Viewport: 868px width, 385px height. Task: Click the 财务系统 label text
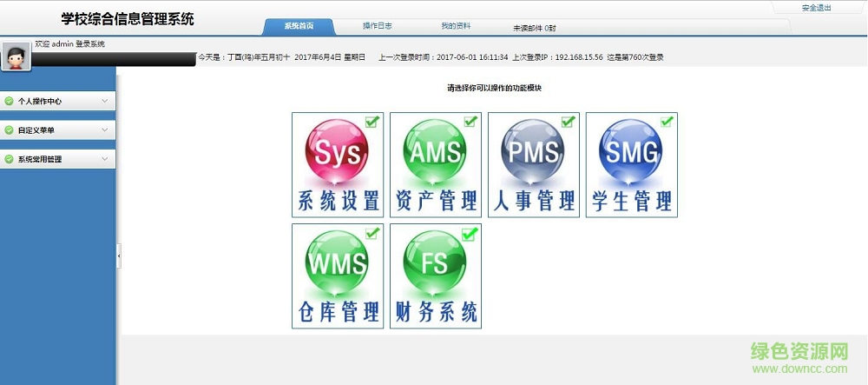[x=437, y=312]
